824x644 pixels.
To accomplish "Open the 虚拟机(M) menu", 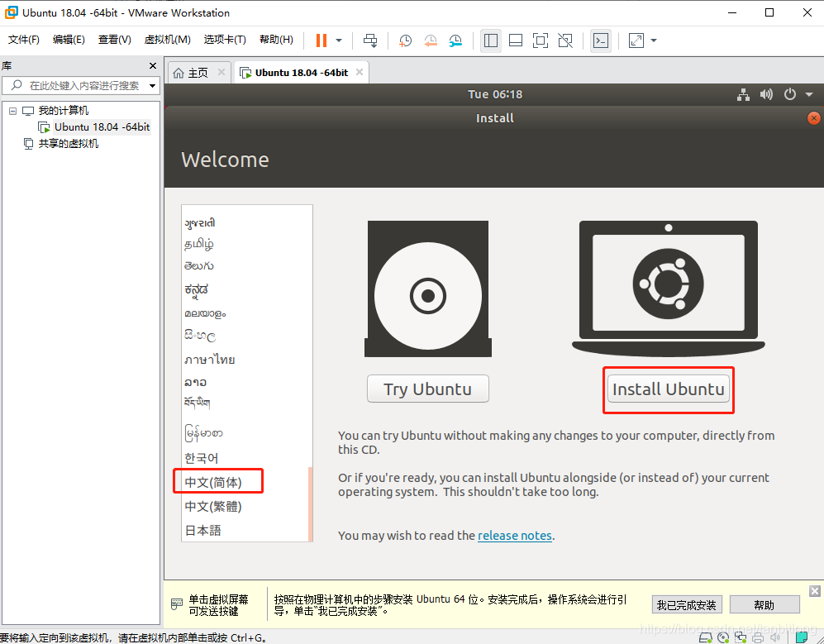I will click(167, 40).
